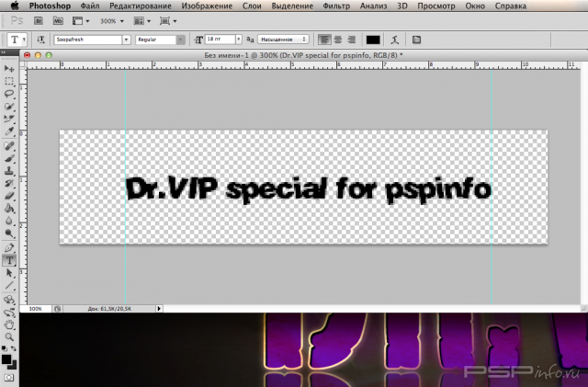Enable left text alignment

point(323,40)
